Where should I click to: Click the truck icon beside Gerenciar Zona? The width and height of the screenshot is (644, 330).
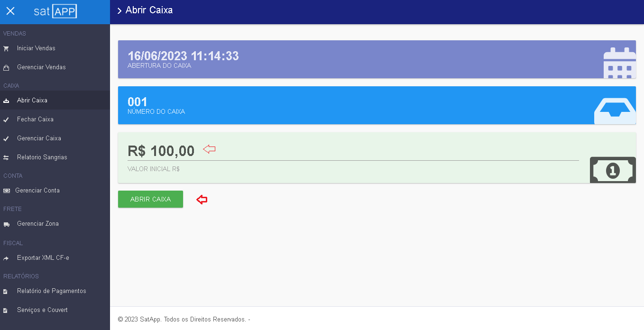click(6, 224)
